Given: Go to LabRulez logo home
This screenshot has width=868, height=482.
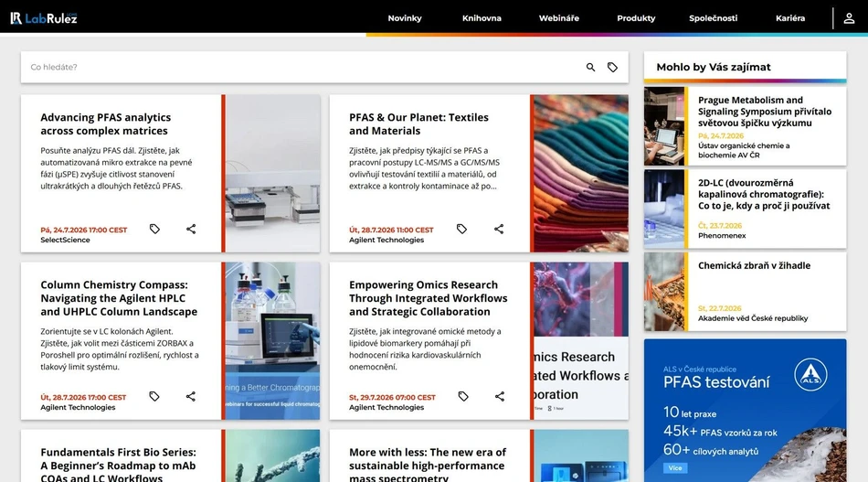Looking at the screenshot, I should [44, 18].
